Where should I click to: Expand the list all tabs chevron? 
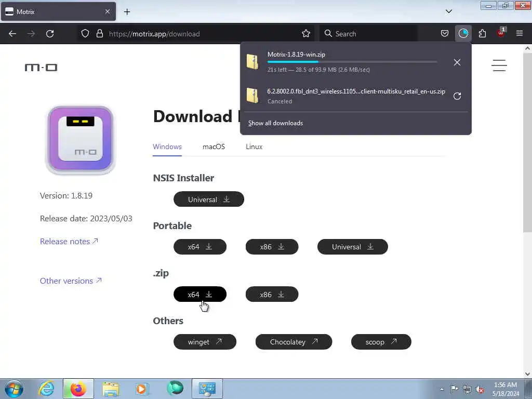(449, 11)
